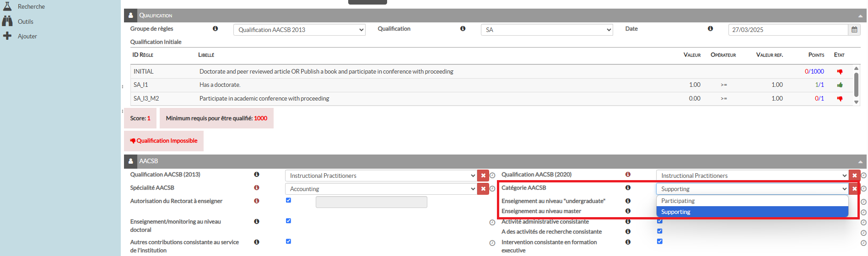Screen dimensions: 868x256
Task: Click info icon for Catégorie AACSB
Action: point(628,188)
